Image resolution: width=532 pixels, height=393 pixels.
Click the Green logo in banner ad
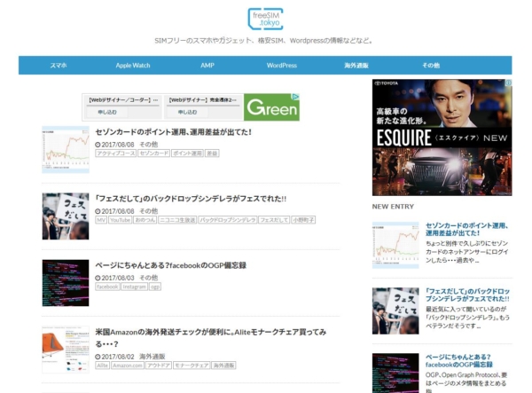(x=271, y=108)
